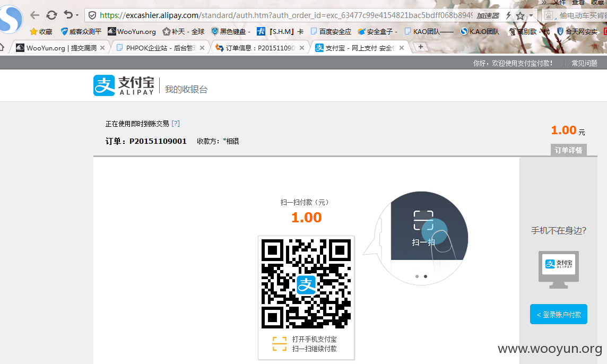Close the PHPOK企业站 tab
This screenshot has height=364, width=607.
coord(202,48)
